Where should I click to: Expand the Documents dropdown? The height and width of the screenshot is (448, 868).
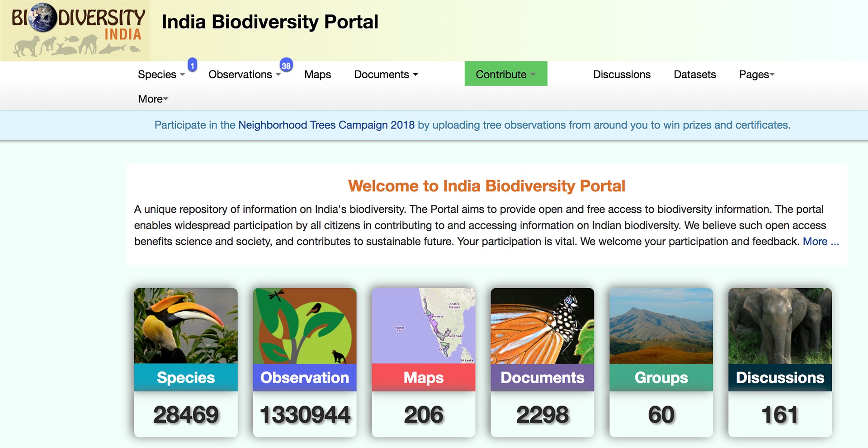coord(386,75)
